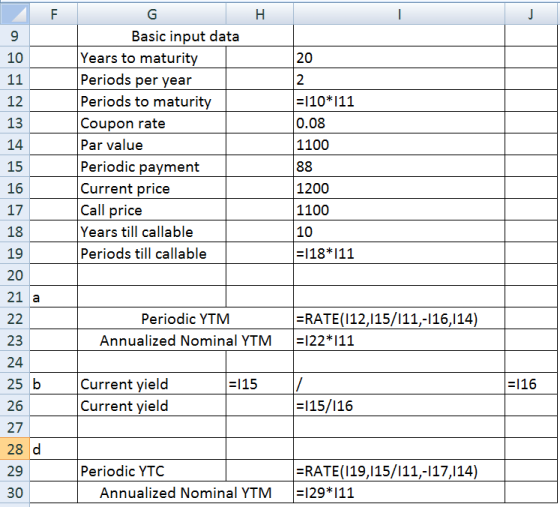Select row 30 header
560x507 pixels.
[15, 492]
